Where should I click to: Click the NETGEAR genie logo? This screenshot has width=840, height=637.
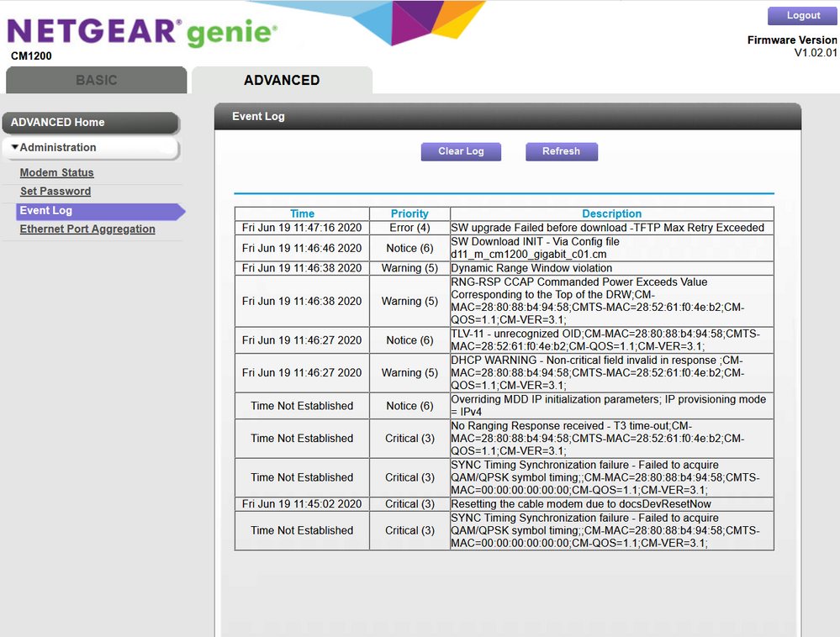point(141,32)
